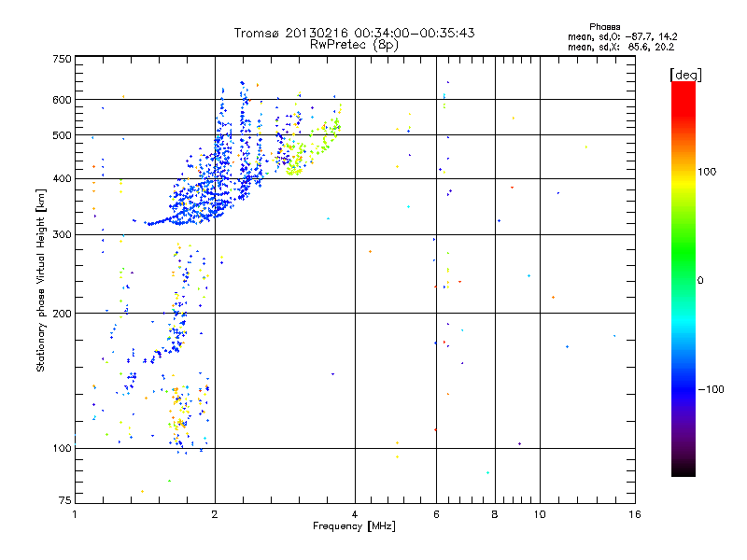
Task: Click the y-axis label "300"
Action: pyautogui.click(x=62, y=234)
